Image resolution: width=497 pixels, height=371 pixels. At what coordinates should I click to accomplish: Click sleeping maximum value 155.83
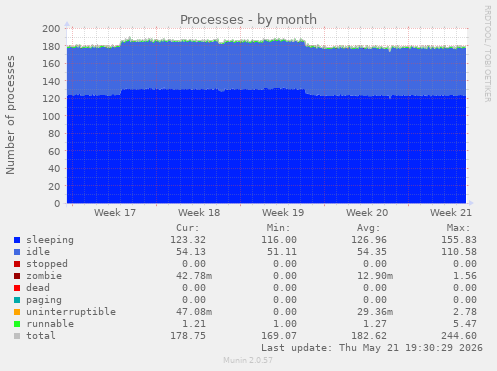(459, 240)
